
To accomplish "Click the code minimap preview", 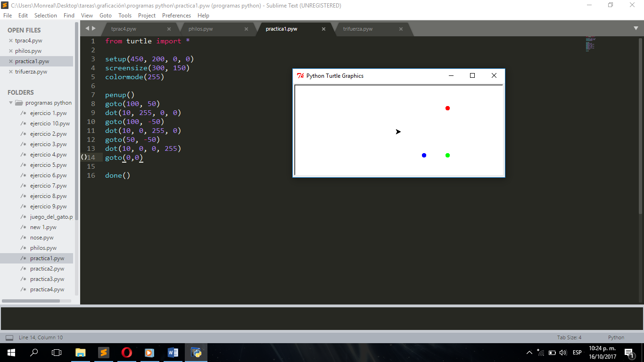I will (591, 44).
